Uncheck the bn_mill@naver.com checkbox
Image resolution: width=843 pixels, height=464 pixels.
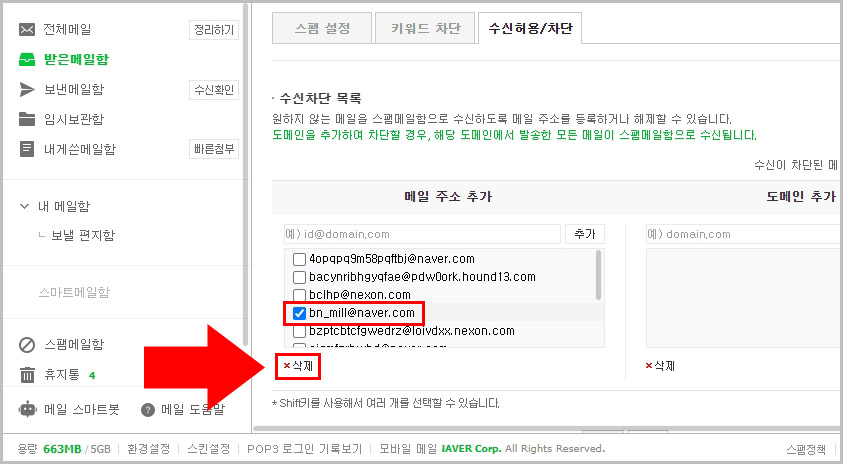tap(299, 313)
